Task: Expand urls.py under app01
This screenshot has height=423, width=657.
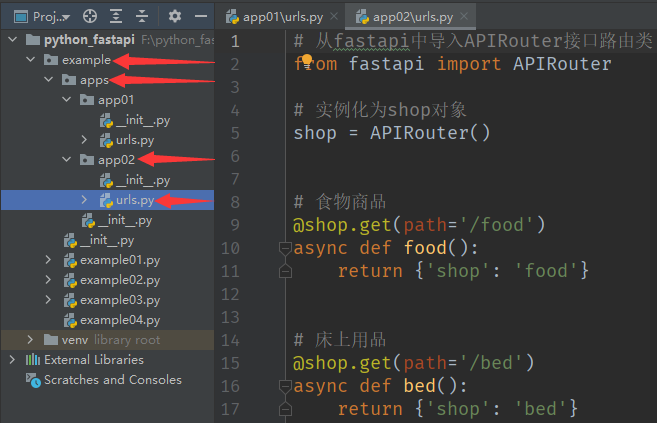Action: coord(84,139)
